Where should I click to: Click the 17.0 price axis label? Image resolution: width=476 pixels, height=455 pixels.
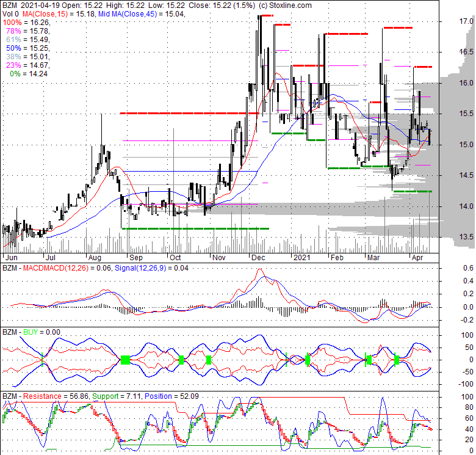[x=466, y=21]
